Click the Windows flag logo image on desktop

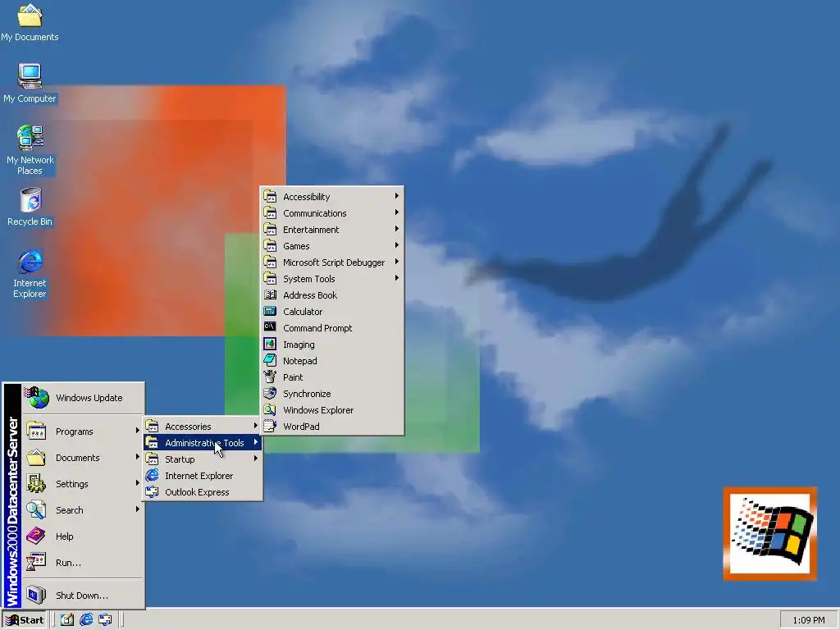tap(770, 533)
